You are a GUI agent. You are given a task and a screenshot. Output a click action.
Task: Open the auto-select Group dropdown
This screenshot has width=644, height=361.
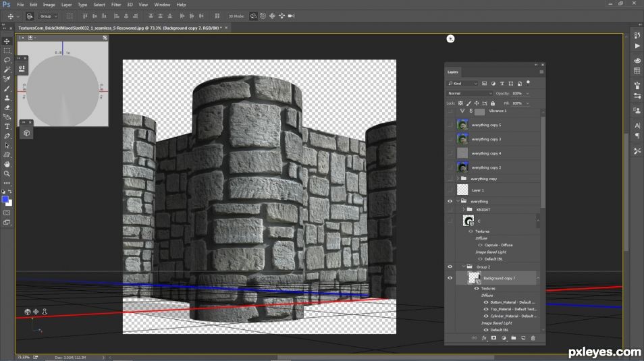click(48, 16)
